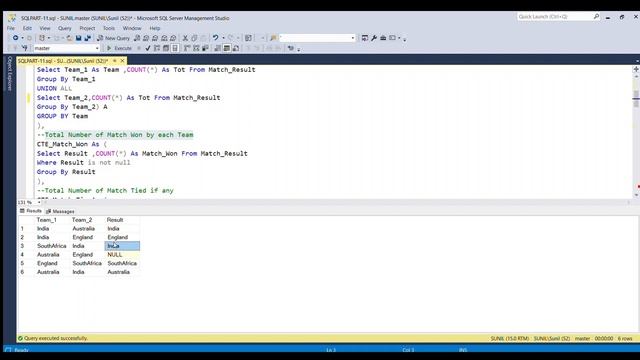This screenshot has height=360, width=640.
Task: Cut selection with the scissors icon
Action: (185, 38)
